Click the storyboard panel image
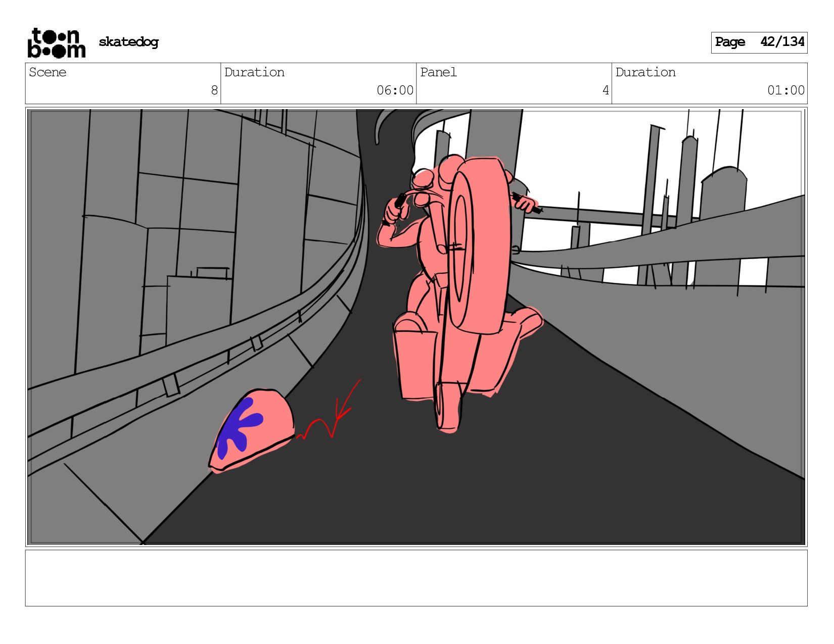 (416, 327)
